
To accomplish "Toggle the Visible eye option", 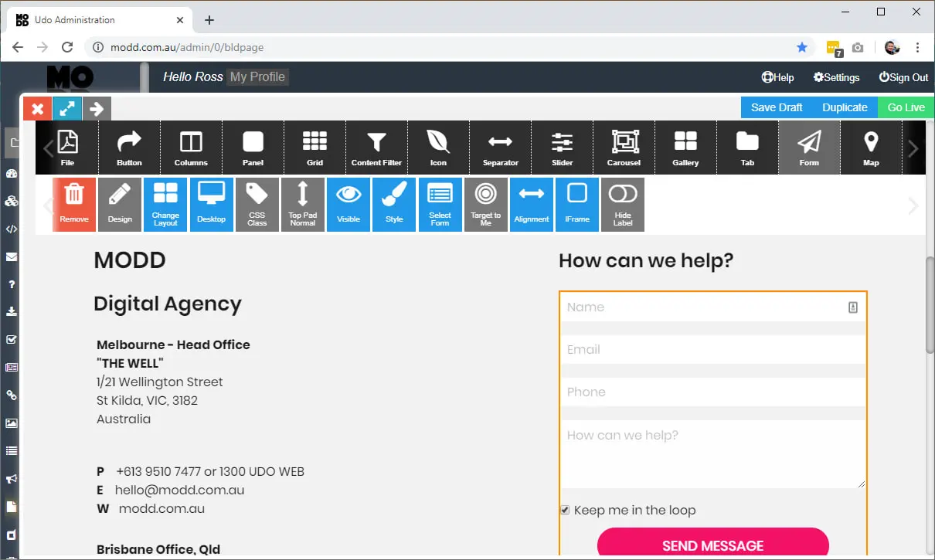I will 348,205.
